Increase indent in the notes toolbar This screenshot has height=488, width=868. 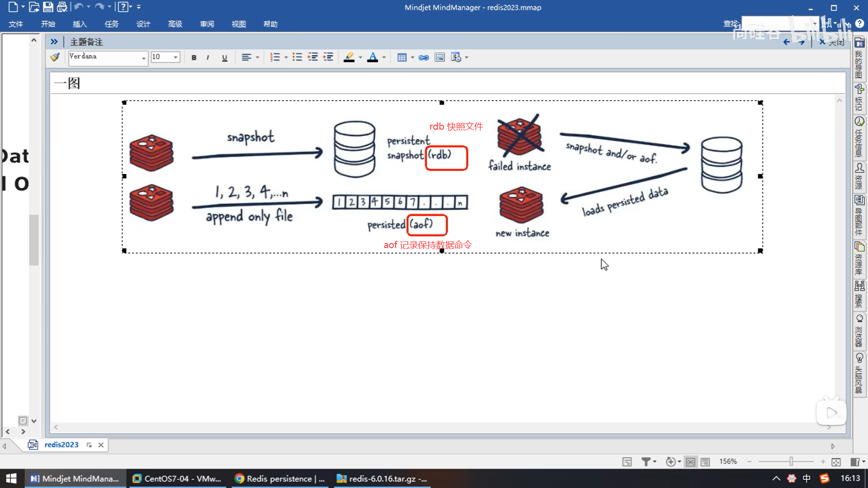(328, 57)
